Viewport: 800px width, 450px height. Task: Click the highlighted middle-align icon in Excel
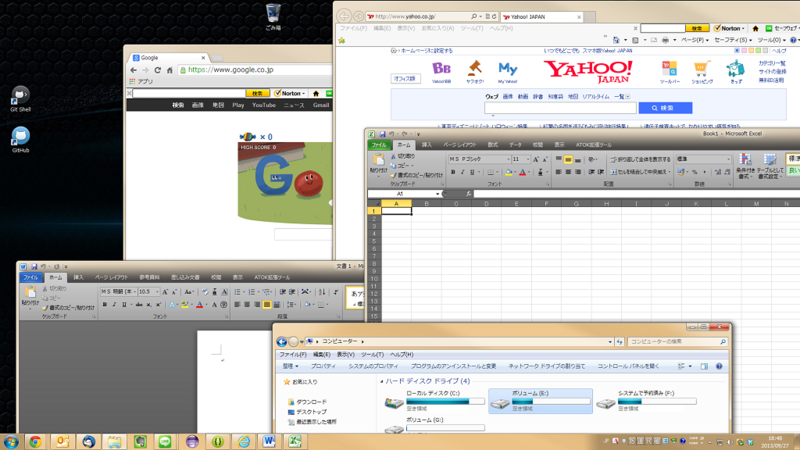coord(568,160)
